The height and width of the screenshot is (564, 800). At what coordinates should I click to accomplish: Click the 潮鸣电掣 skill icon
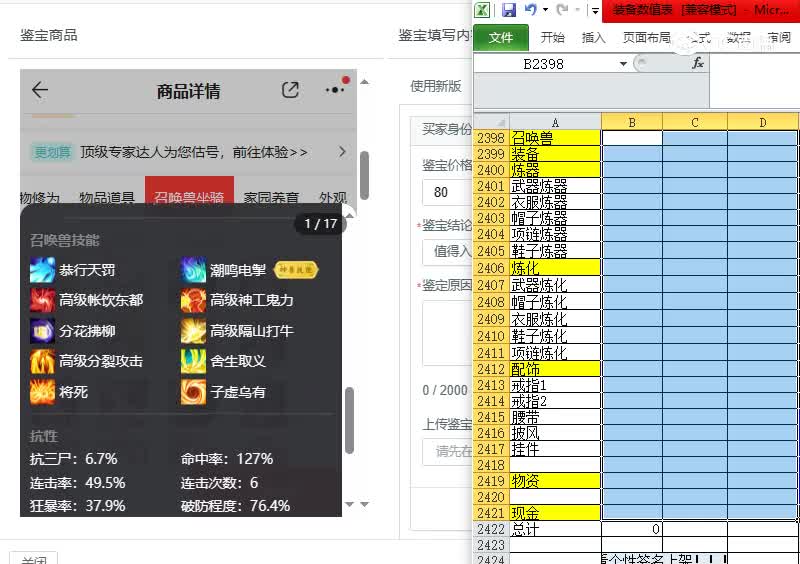(193, 270)
